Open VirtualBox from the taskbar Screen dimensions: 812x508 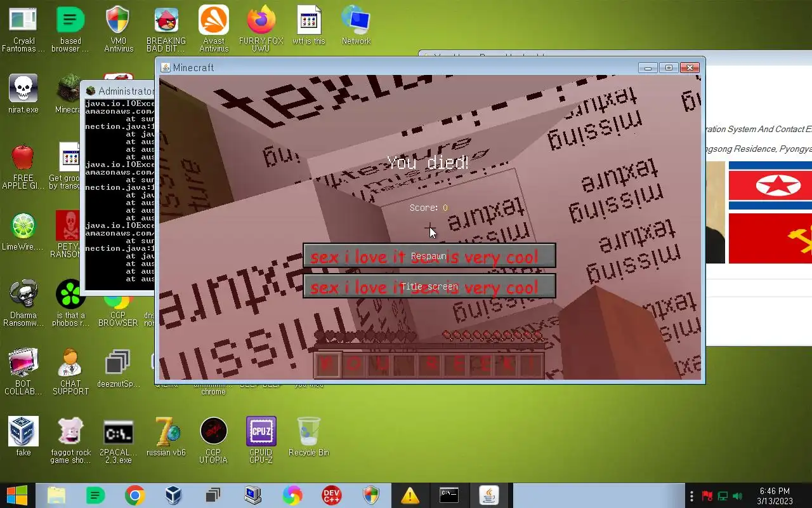coord(174,495)
